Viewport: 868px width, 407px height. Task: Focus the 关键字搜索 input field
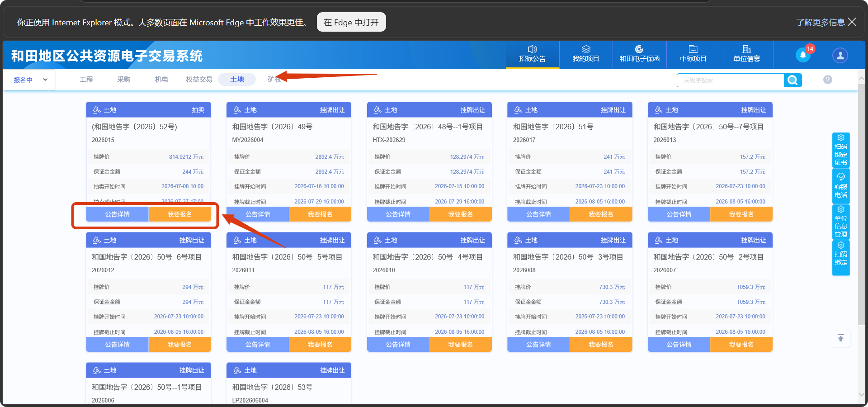pos(730,80)
